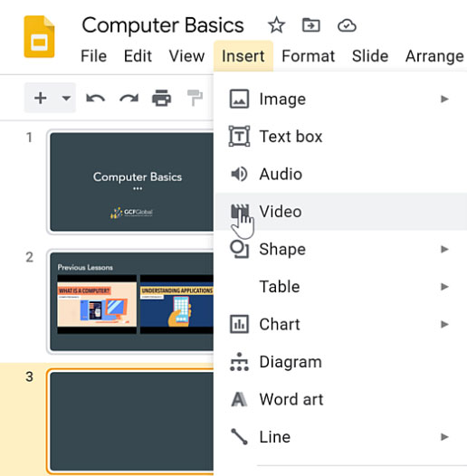The width and height of the screenshot is (467, 476).
Task: Expand the Shape submenu arrow
Action: (x=444, y=249)
